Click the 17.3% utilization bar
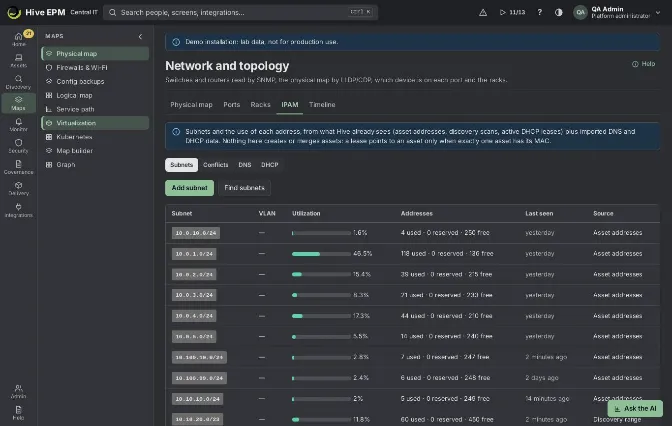 coord(321,316)
